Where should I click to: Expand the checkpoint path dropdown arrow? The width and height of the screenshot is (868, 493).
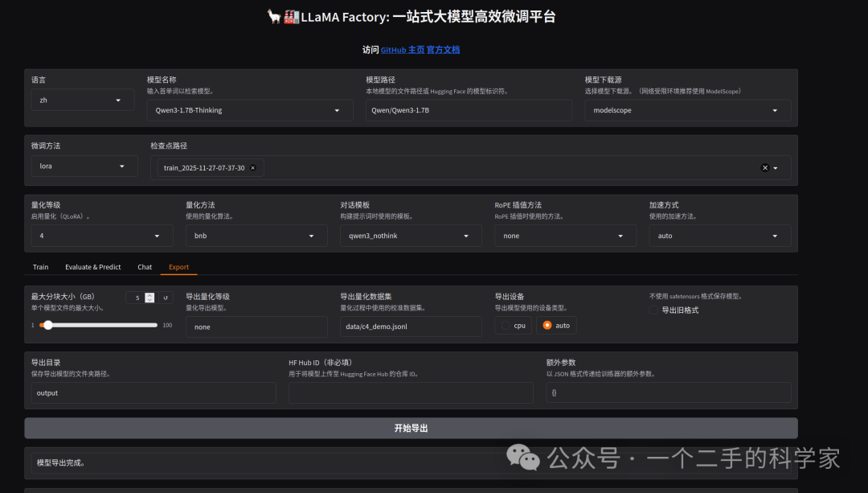click(776, 168)
